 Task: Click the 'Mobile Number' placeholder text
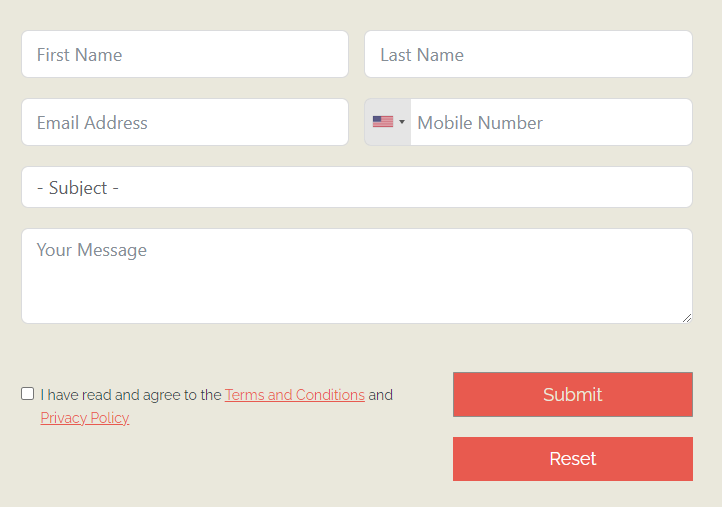(480, 123)
